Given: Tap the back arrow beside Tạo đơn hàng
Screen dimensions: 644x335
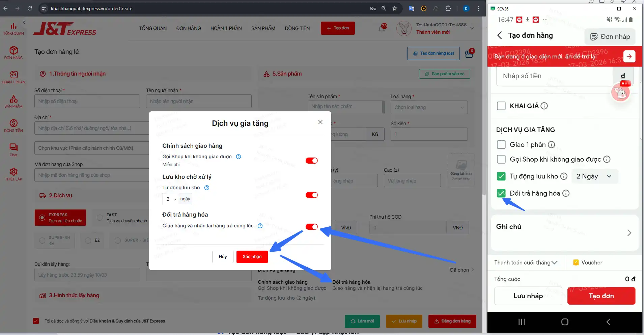Looking at the screenshot, I should tap(500, 35).
